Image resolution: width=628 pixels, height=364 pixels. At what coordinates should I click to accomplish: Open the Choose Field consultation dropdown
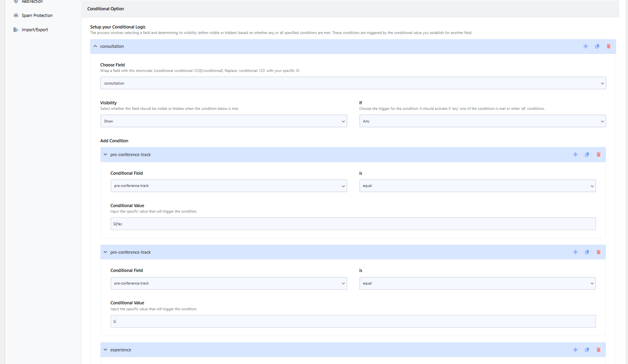[x=353, y=83]
